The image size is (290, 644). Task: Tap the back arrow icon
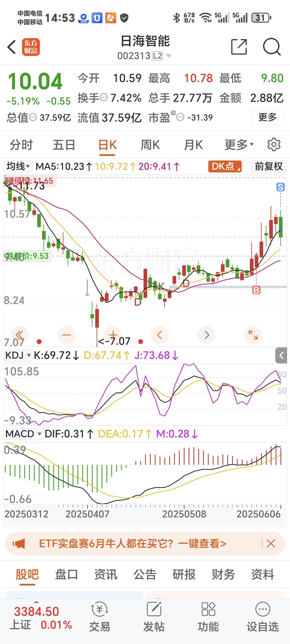click(x=12, y=47)
